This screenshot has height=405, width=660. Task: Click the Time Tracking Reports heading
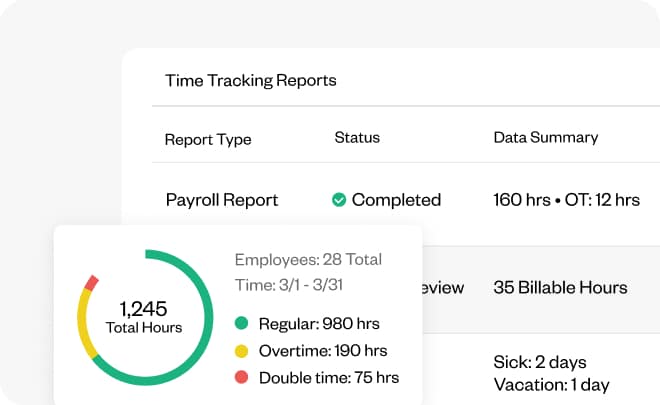tap(250, 80)
